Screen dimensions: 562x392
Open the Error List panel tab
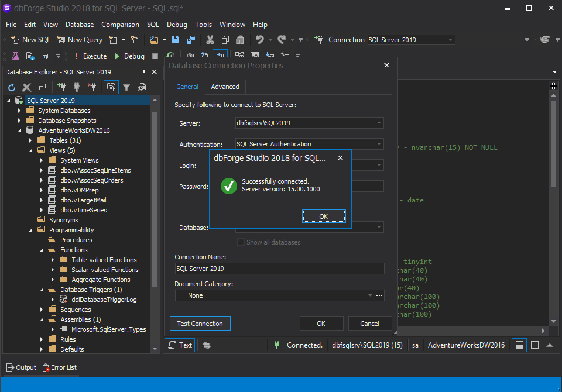coord(60,367)
